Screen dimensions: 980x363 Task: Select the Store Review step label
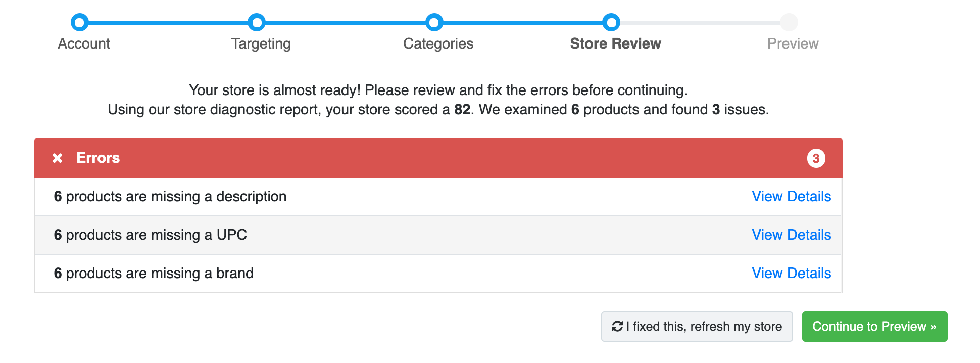615,44
